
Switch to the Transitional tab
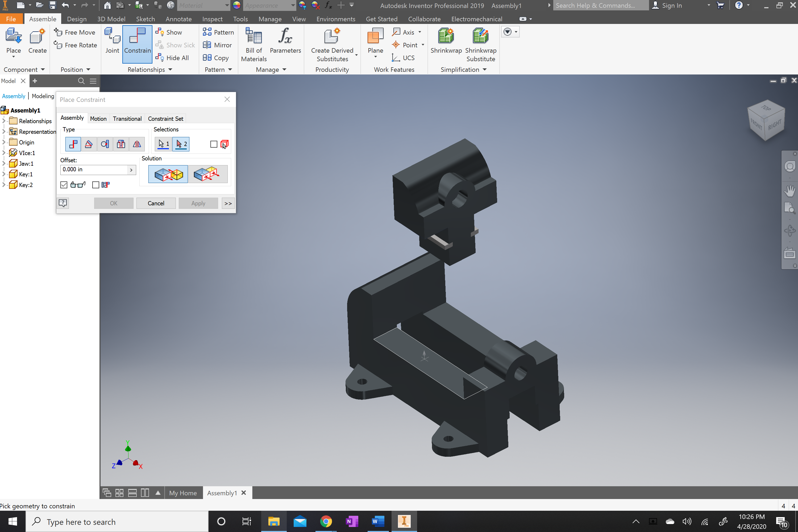[x=127, y=118]
